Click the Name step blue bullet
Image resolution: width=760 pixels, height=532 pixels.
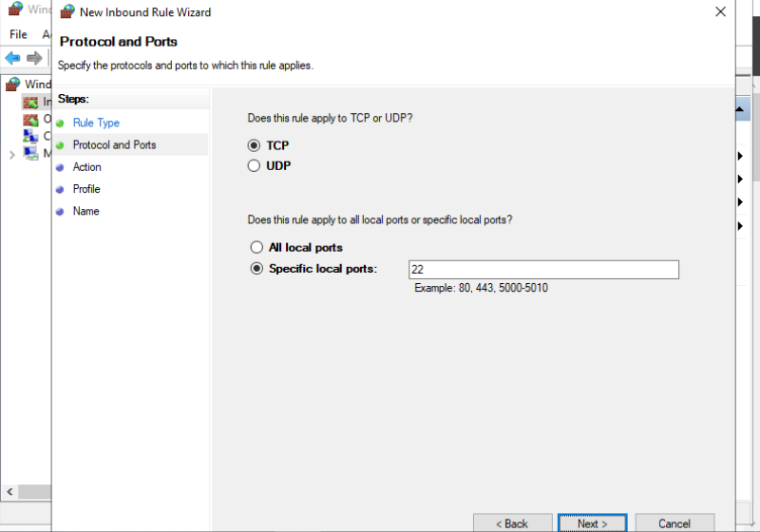(x=60, y=212)
